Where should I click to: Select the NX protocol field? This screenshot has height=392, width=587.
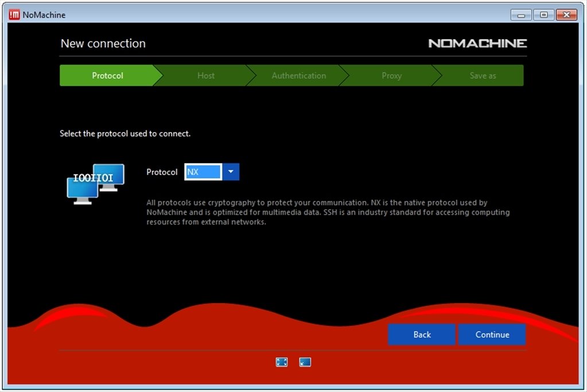(x=203, y=172)
